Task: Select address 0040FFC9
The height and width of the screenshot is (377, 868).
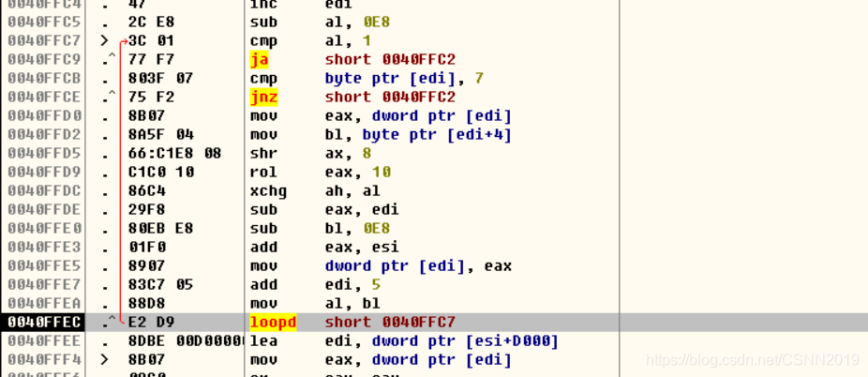Action: 44,60
